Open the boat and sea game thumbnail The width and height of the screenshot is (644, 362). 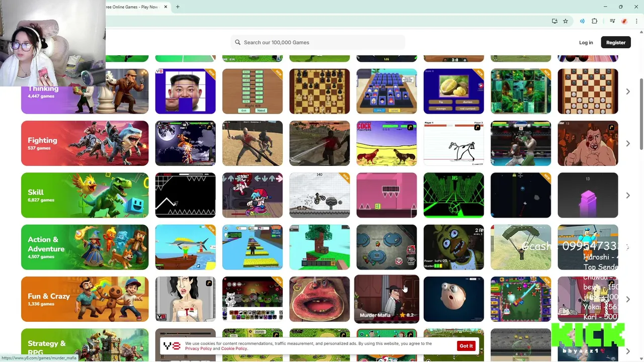pos(185,247)
